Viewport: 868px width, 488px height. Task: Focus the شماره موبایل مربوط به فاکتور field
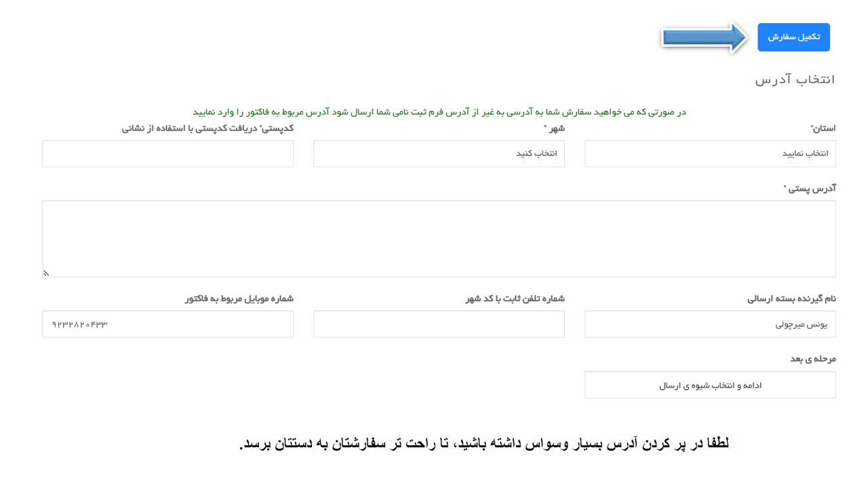(167, 324)
